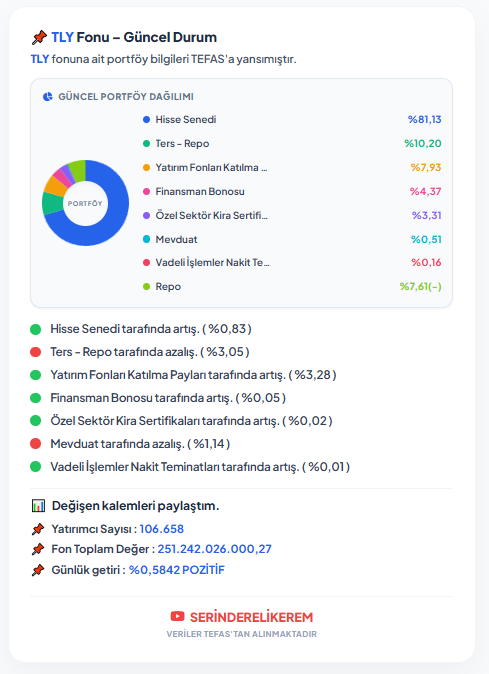The width and height of the screenshot is (489, 674).
Task: Click the pie chart icon next to Güncel Portföy Dağılımı
Action: [x=48, y=97]
